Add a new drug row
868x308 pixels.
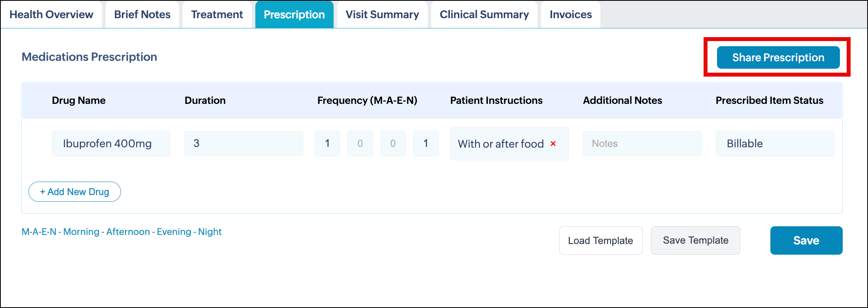point(75,192)
